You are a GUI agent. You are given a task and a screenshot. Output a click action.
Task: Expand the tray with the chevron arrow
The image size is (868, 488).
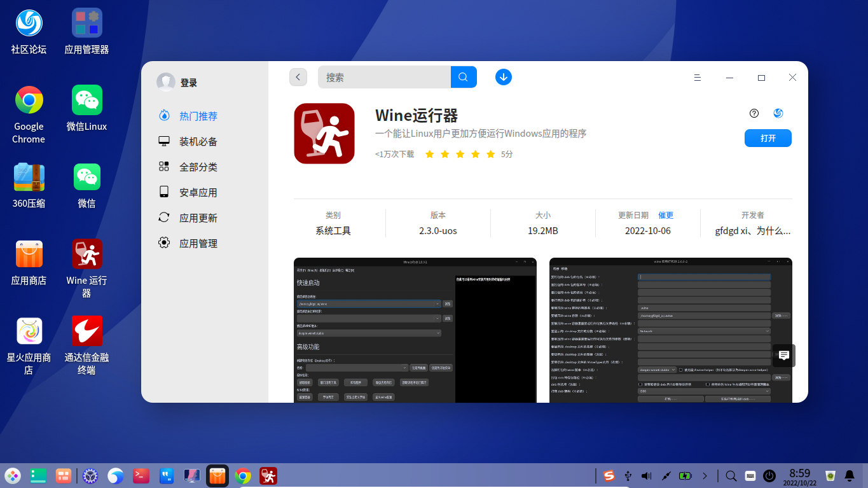(705, 475)
